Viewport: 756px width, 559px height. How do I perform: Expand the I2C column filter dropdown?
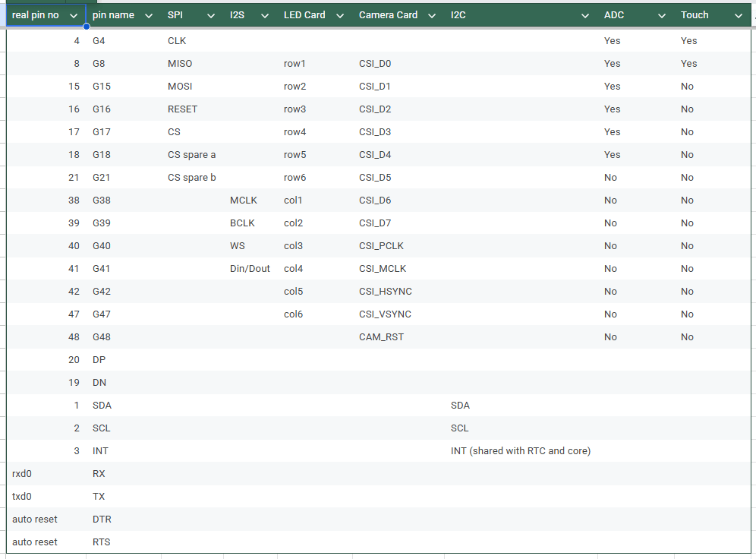585,15
